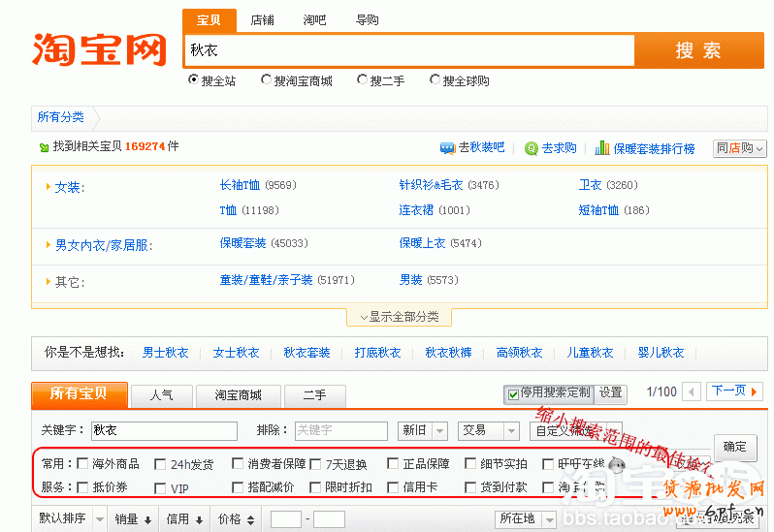
Task: Click the green 去求购 icon
Action: tap(532, 148)
